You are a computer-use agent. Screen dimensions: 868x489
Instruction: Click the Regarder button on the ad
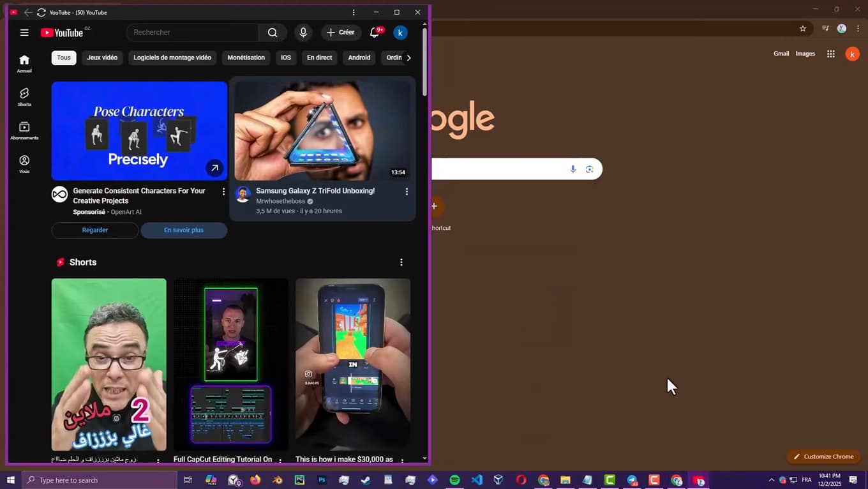point(95,230)
